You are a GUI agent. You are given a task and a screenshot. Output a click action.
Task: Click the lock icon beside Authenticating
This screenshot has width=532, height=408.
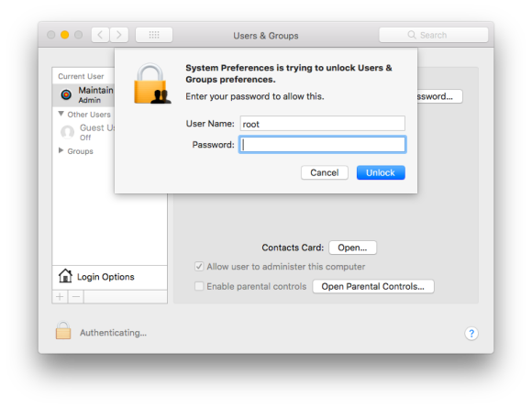pyautogui.click(x=63, y=330)
